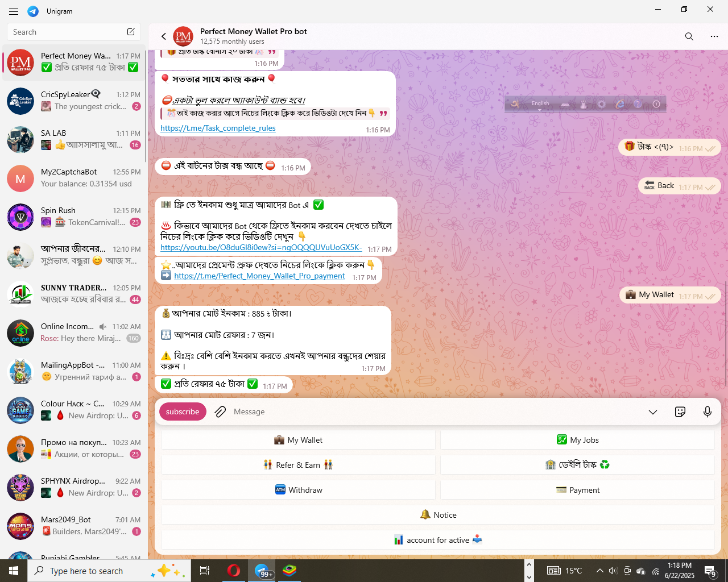Screen dimensions: 728x582
Task: Open the My2CaptchaBot chat
Action: [x=73, y=178]
